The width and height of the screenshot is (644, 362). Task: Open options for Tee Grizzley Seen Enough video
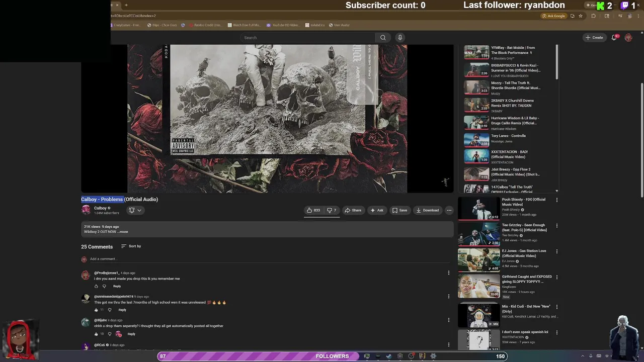[557, 226]
